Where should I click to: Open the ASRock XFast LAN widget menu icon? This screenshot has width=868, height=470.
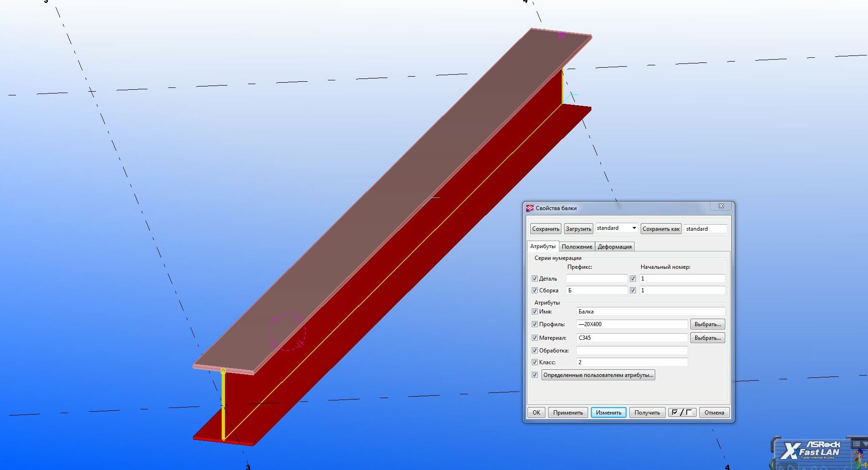pos(857,444)
